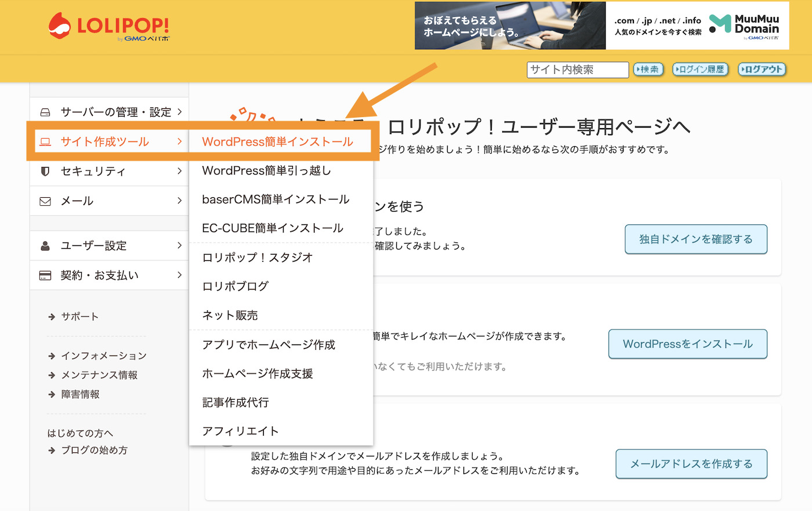This screenshot has width=812, height=511.
Task: Open サーバーの管理・設定 menu label
Action: click(x=116, y=112)
